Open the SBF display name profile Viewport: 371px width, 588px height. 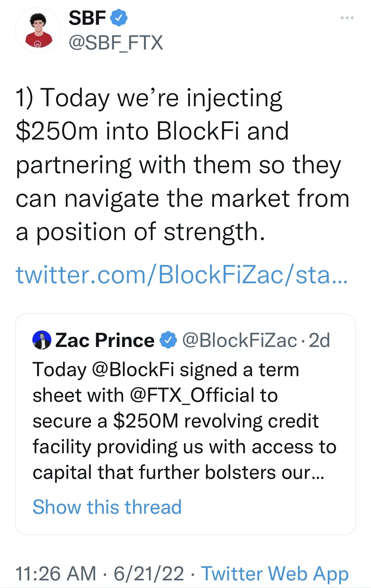click(x=87, y=18)
